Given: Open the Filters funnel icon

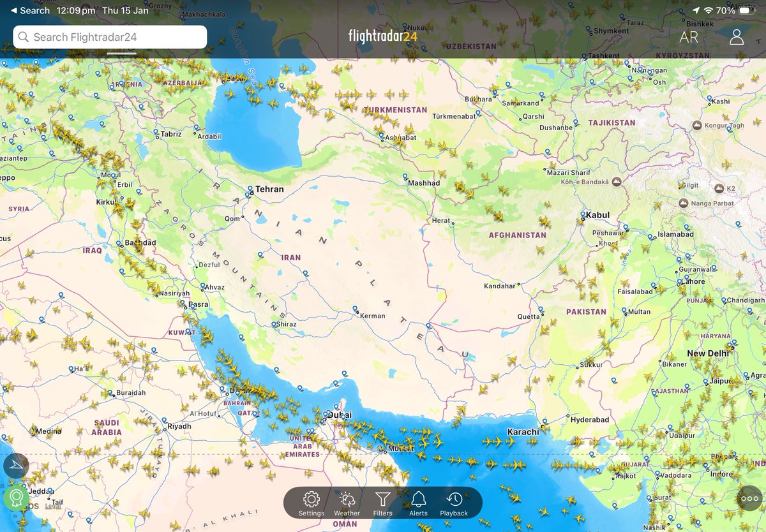Looking at the screenshot, I should [x=382, y=499].
